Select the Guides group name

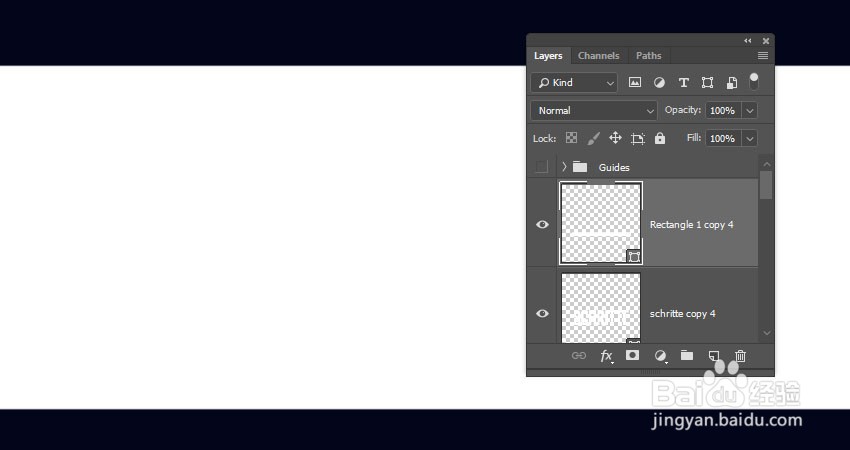pyautogui.click(x=614, y=168)
